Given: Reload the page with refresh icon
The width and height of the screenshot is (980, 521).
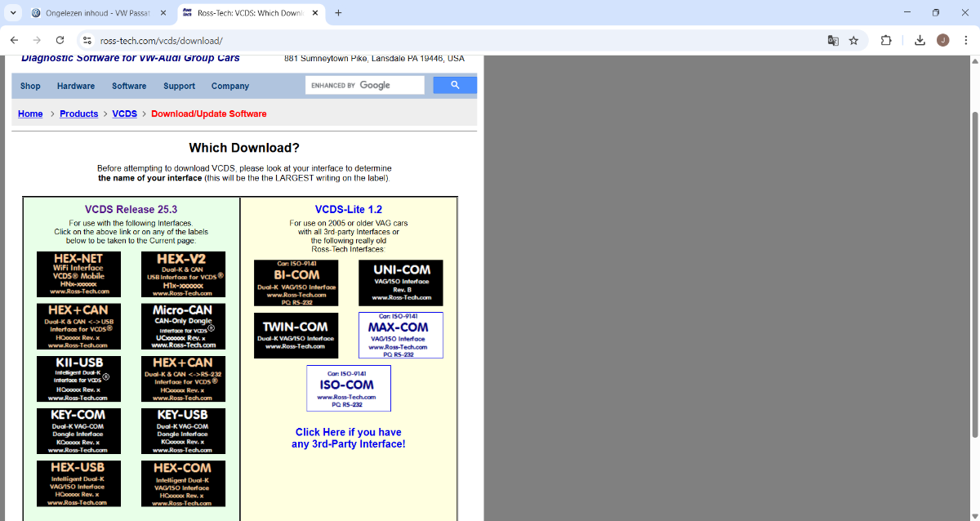Looking at the screenshot, I should tap(60, 40).
